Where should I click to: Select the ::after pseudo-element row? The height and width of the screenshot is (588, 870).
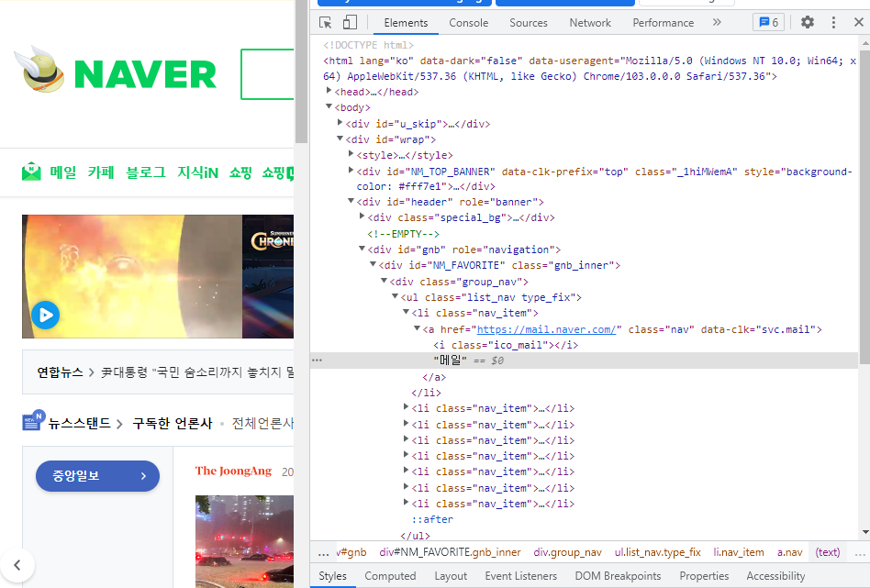(x=432, y=519)
